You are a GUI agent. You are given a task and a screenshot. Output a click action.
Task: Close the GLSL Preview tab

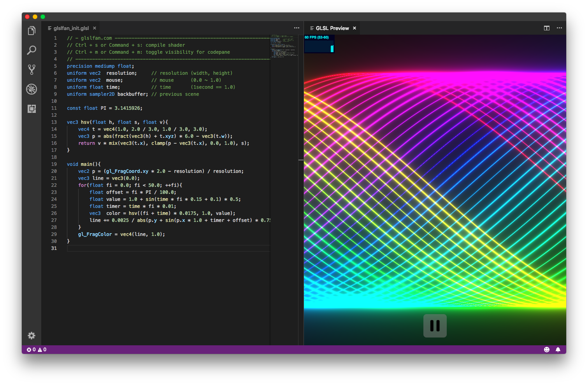(355, 28)
